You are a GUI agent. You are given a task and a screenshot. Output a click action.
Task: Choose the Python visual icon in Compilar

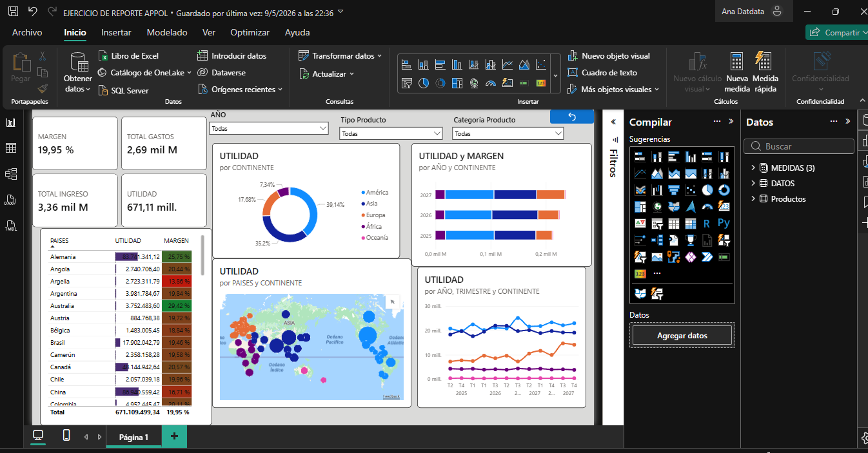coord(724,224)
